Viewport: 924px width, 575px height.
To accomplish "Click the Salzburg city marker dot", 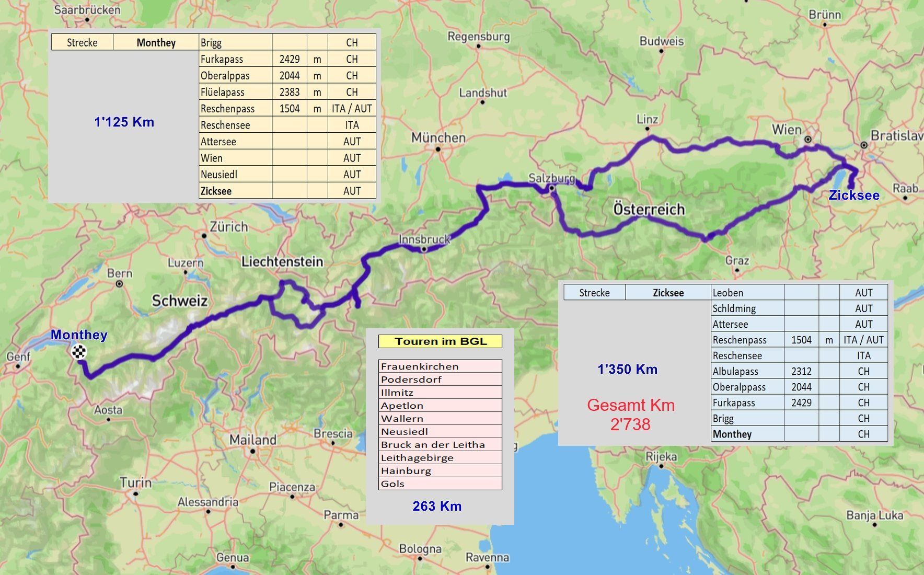I will (551, 188).
